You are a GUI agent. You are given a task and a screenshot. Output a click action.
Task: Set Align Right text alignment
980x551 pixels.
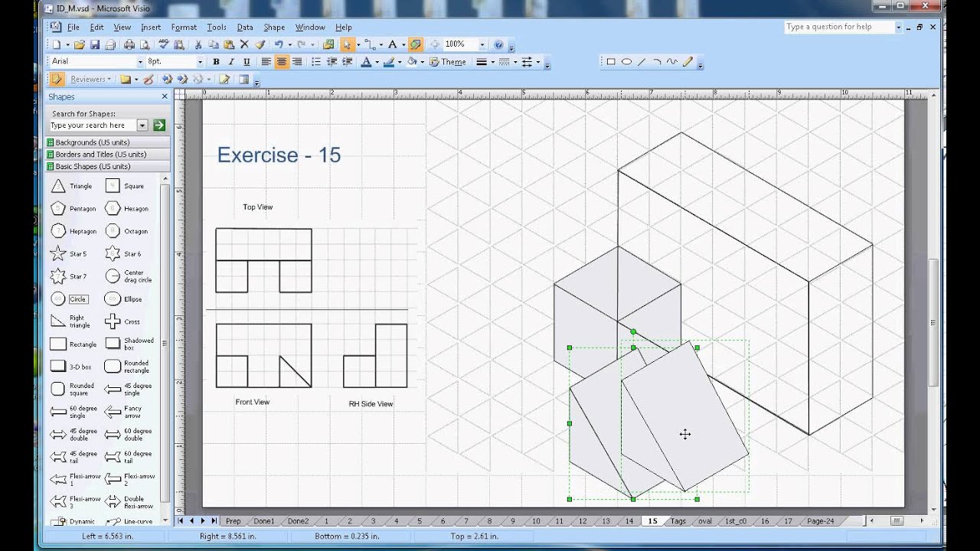(x=297, y=62)
